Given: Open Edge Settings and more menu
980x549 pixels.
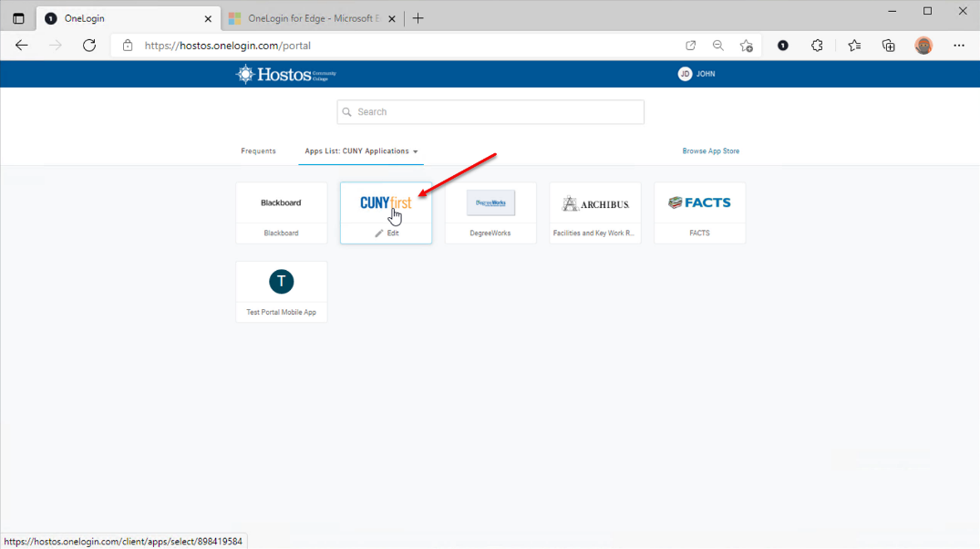Looking at the screenshot, I should [x=958, y=46].
